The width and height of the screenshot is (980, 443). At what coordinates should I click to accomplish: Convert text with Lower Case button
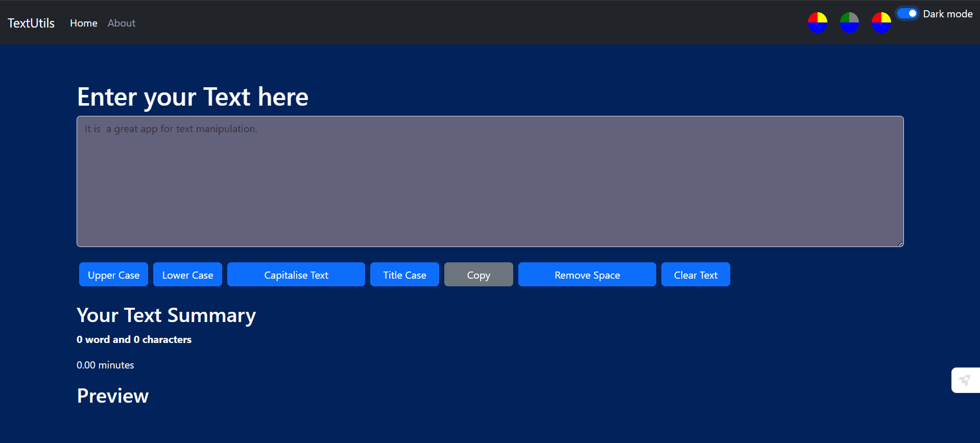pos(187,275)
